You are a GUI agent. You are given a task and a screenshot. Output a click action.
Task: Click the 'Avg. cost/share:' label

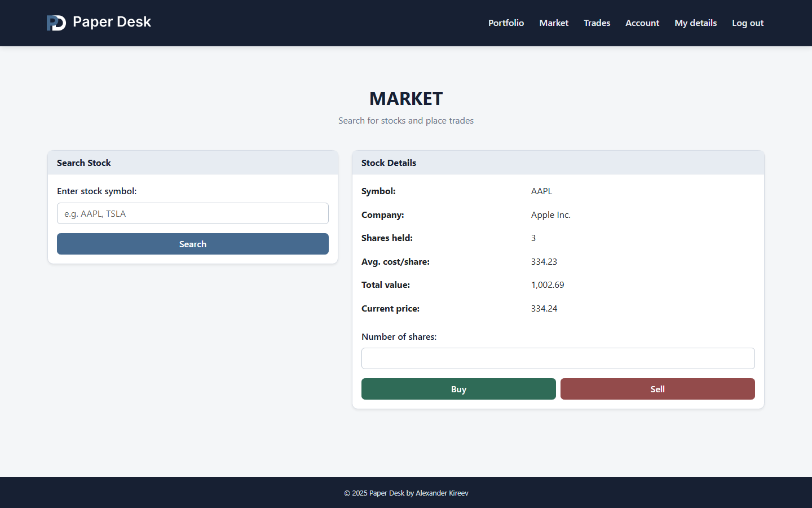(x=395, y=262)
